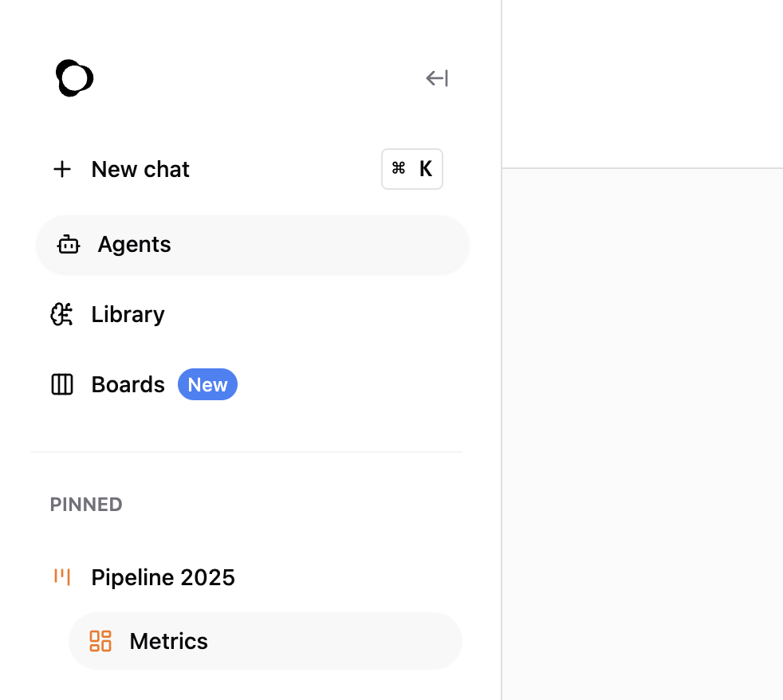Open the Agents page
The width and height of the screenshot is (783, 700).
[134, 244]
